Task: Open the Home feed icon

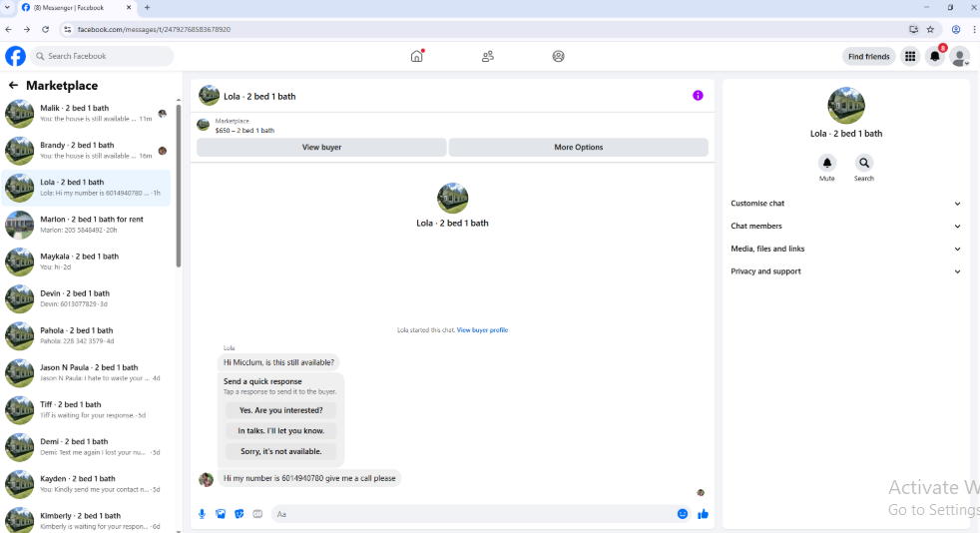Action: [417, 56]
